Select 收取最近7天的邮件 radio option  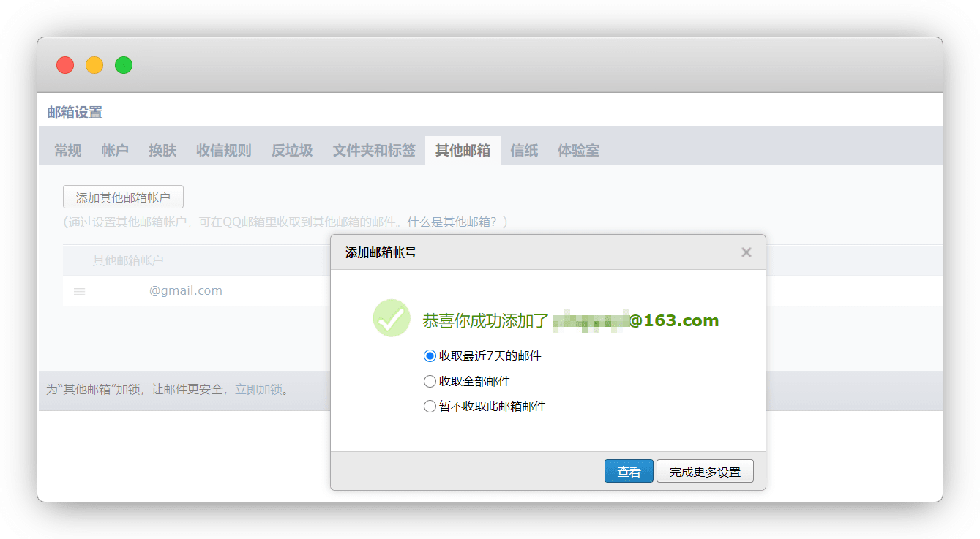coord(430,356)
